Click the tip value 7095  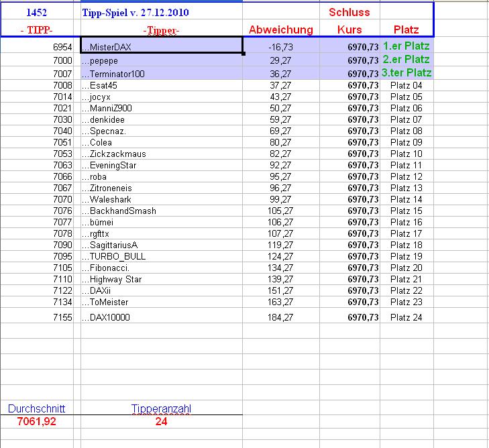(37, 257)
